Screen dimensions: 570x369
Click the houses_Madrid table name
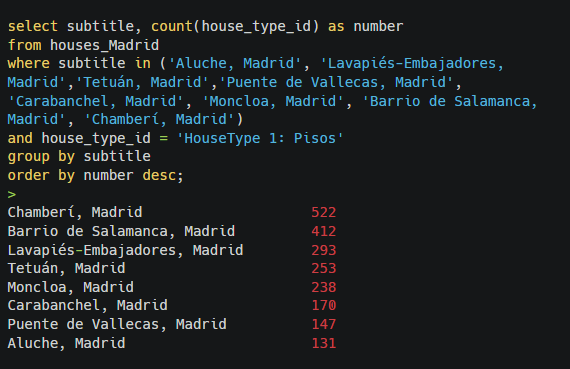click(x=104, y=45)
